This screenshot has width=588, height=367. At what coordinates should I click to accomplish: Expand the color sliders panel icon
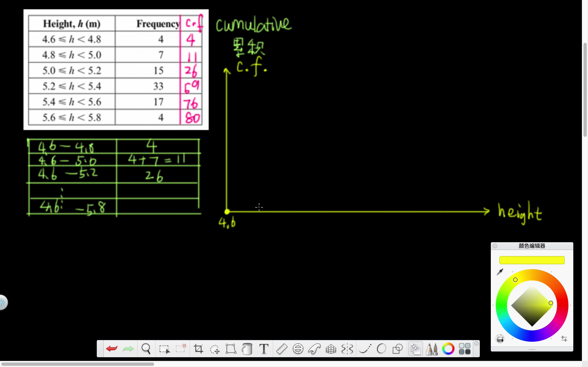coord(564,338)
